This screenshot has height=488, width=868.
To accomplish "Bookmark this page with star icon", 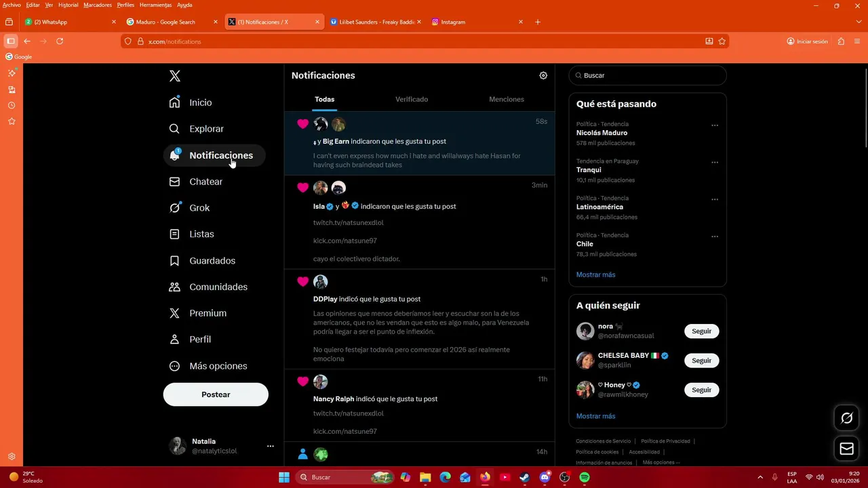I will tap(722, 41).
